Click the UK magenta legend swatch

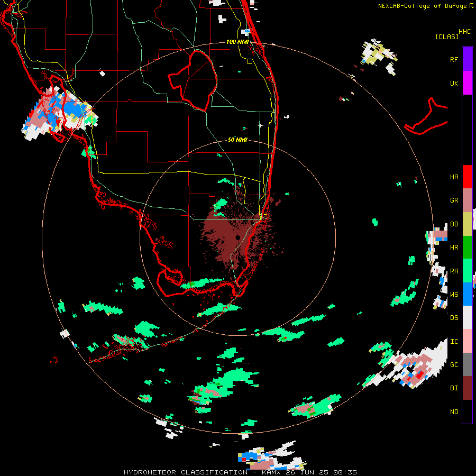467,83
